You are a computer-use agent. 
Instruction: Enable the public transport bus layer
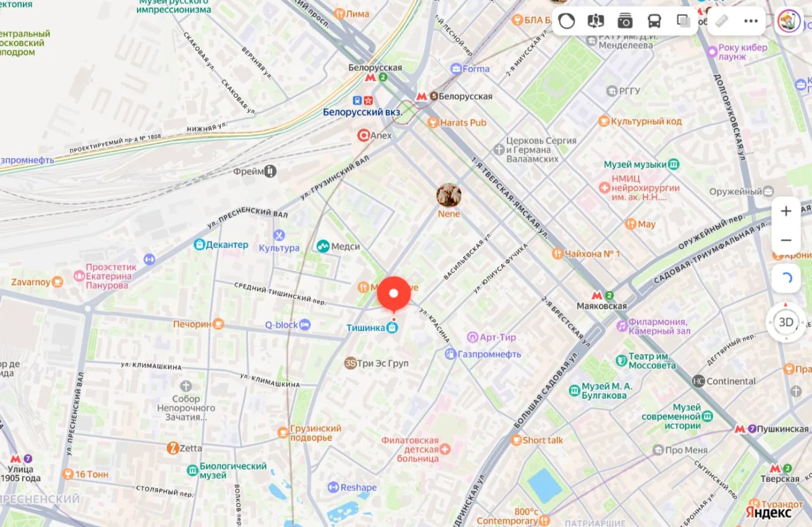pyautogui.click(x=654, y=21)
